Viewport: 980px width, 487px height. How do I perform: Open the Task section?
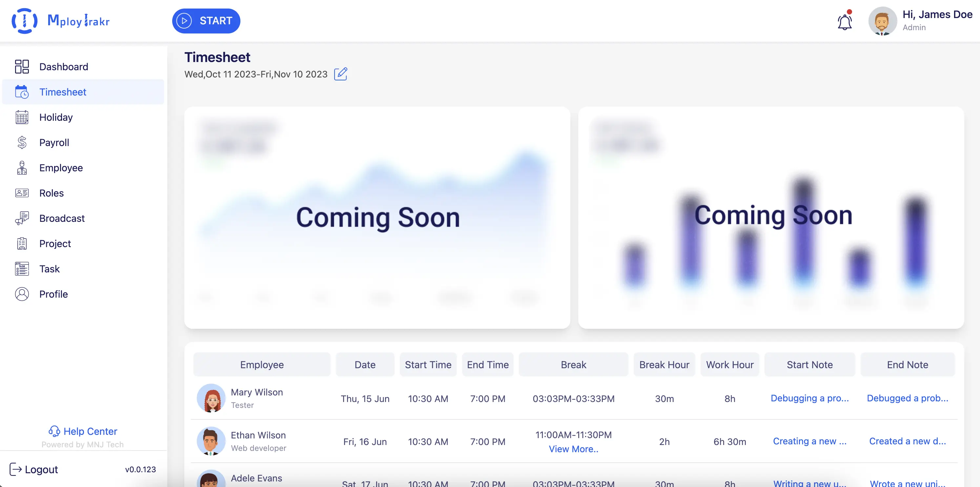coord(83,269)
